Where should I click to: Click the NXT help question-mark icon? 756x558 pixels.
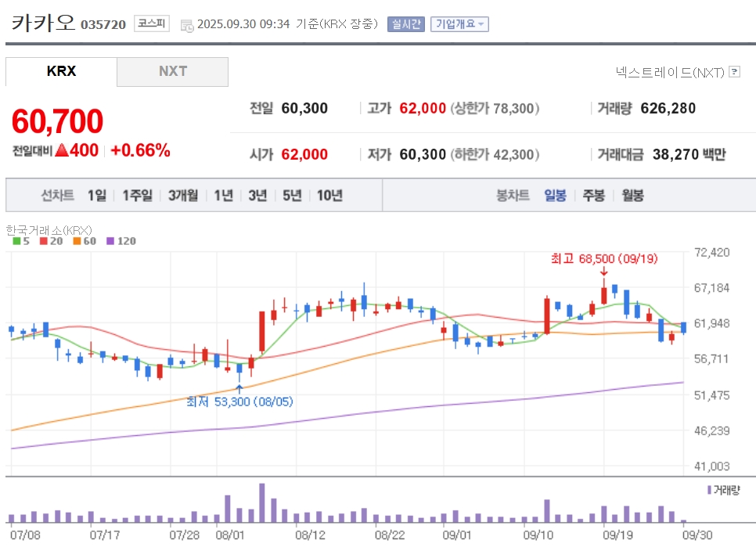[x=734, y=72]
